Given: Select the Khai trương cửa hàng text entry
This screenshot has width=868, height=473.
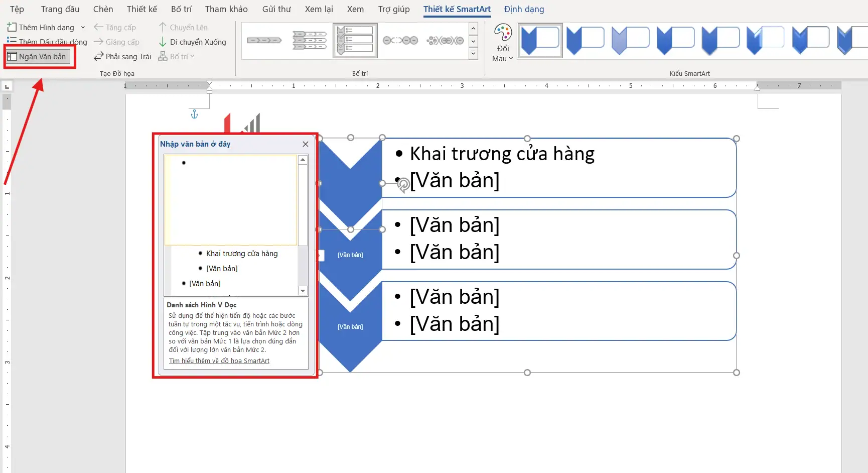Looking at the screenshot, I should pos(241,253).
